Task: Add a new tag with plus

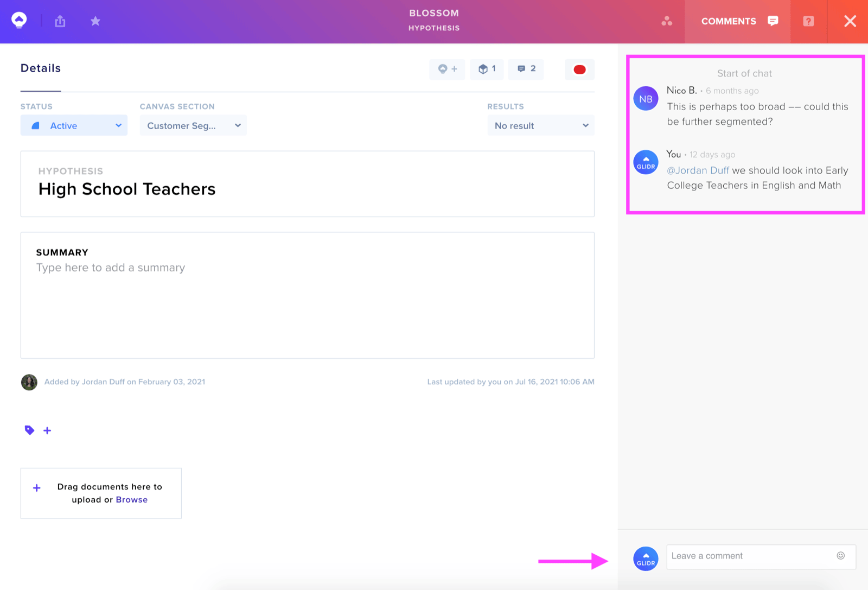Action: (x=47, y=430)
